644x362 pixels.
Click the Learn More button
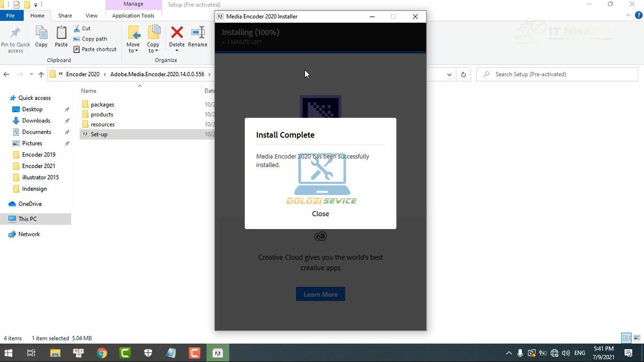coord(320,294)
